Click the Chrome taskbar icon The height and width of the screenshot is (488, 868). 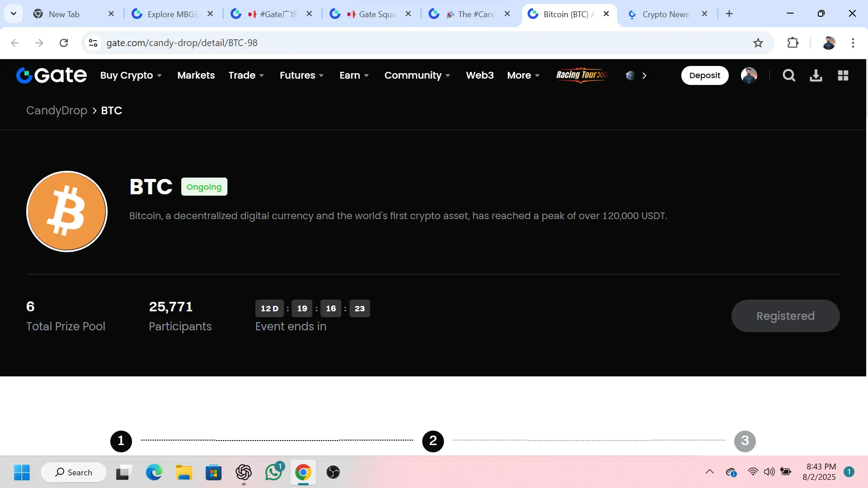pos(303,473)
